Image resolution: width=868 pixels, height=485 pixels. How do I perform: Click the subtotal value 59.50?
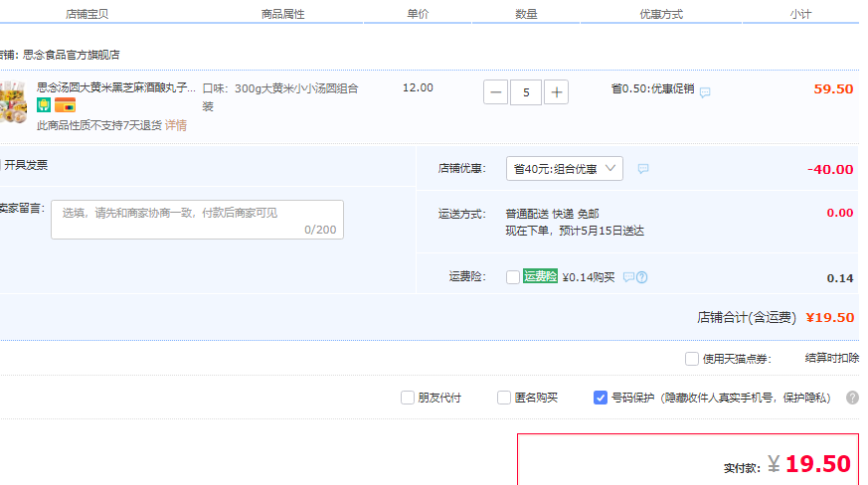click(x=833, y=89)
